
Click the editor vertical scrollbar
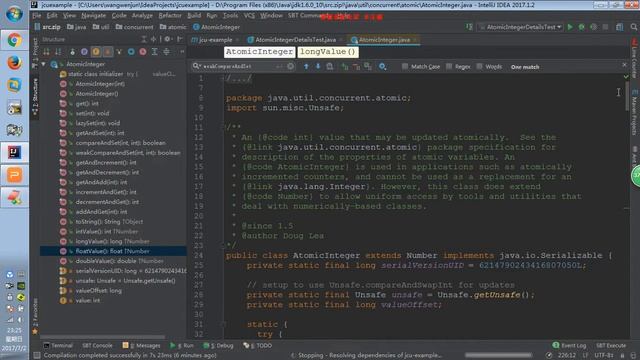[x=627, y=96]
